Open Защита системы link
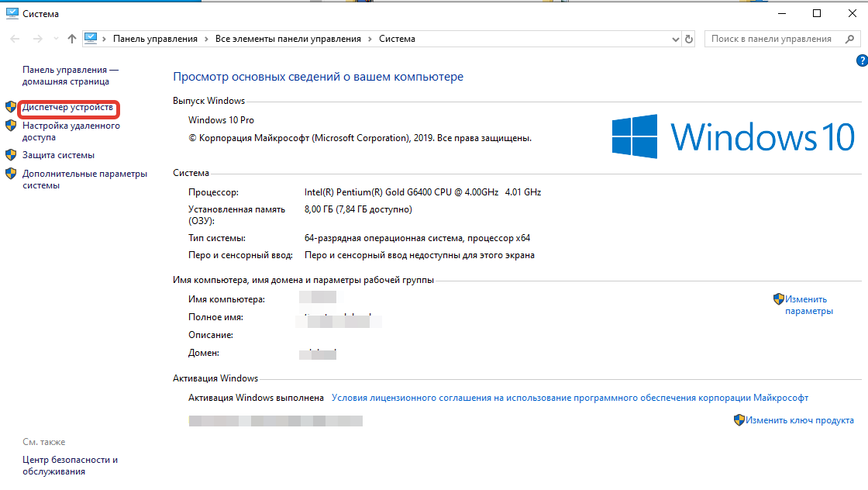The width and height of the screenshot is (868, 490). point(58,155)
